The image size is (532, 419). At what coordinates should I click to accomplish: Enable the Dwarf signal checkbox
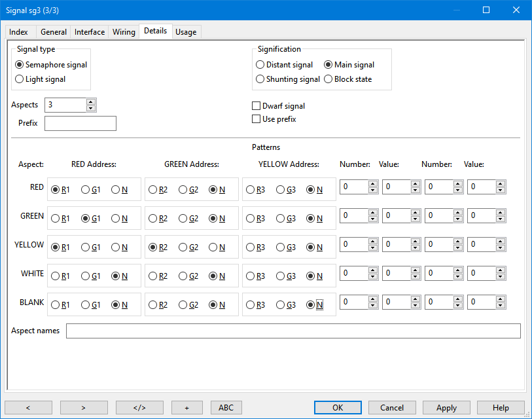(257, 105)
